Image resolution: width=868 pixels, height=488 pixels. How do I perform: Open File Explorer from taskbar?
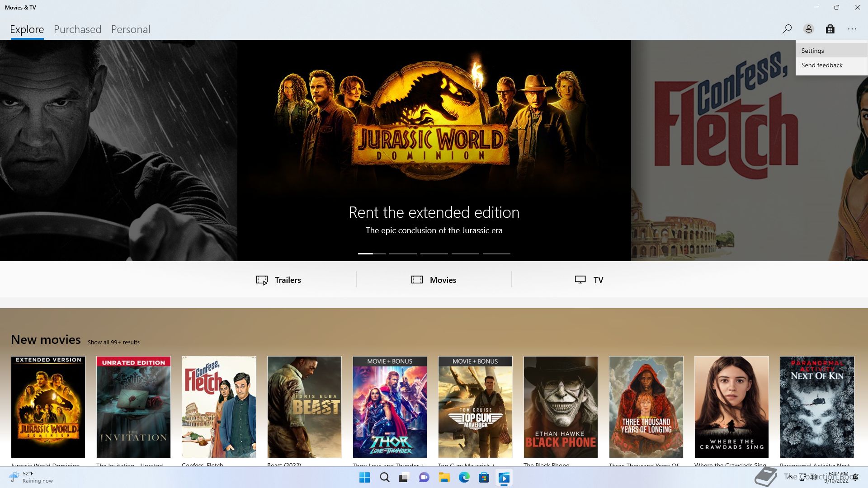click(444, 478)
